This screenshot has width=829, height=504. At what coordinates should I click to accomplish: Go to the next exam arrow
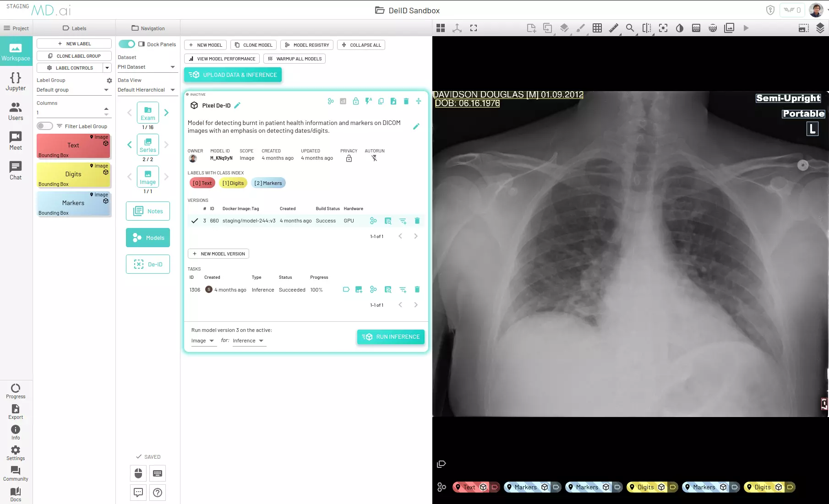coord(166,113)
